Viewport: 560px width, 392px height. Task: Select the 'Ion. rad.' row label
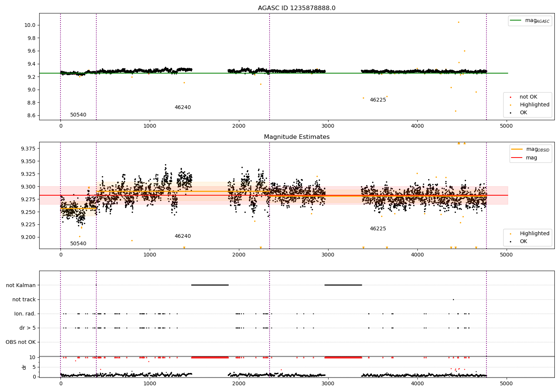pyautogui.click(x=25, y=314)
